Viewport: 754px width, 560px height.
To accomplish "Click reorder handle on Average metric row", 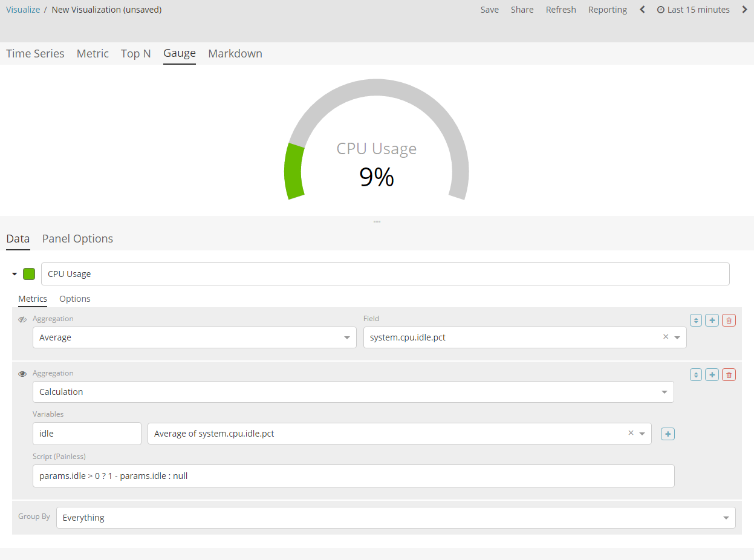I will point(696,321).
